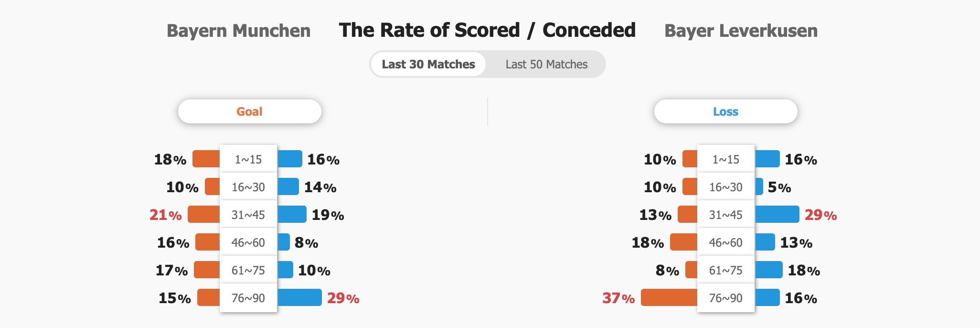Click the 18% orange bar in Loss 46~60
The image size is (980, 328).
coord(684,242)
